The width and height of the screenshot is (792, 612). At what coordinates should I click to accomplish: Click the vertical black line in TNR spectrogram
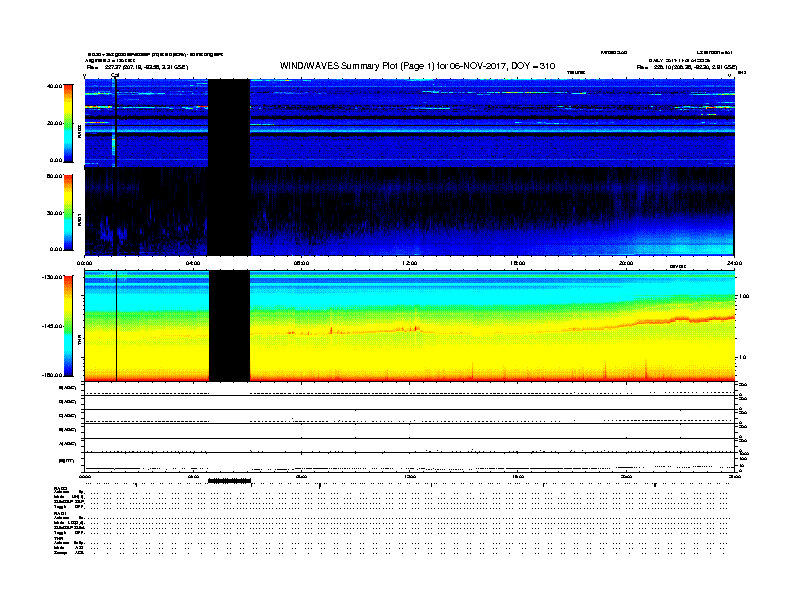click(117, 326)
